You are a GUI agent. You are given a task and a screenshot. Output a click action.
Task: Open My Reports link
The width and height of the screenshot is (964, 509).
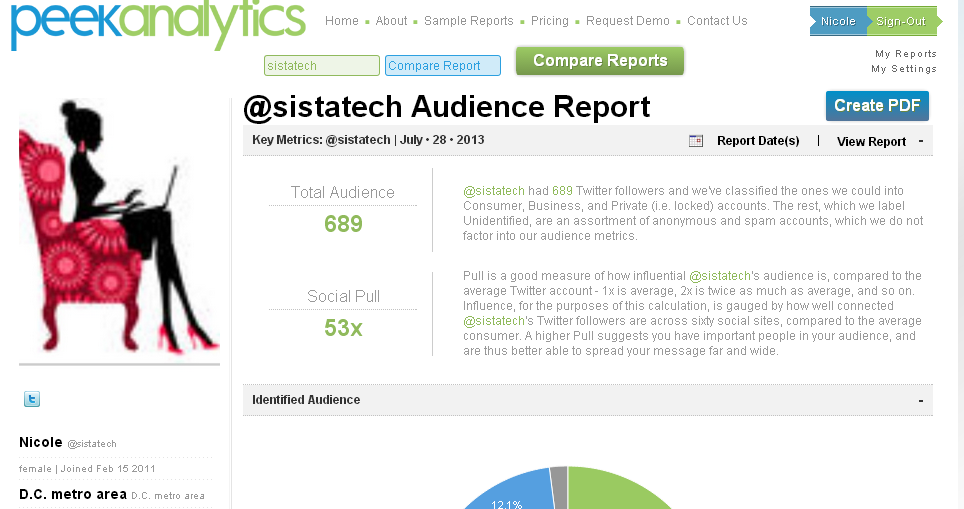(x=905, y=54)
